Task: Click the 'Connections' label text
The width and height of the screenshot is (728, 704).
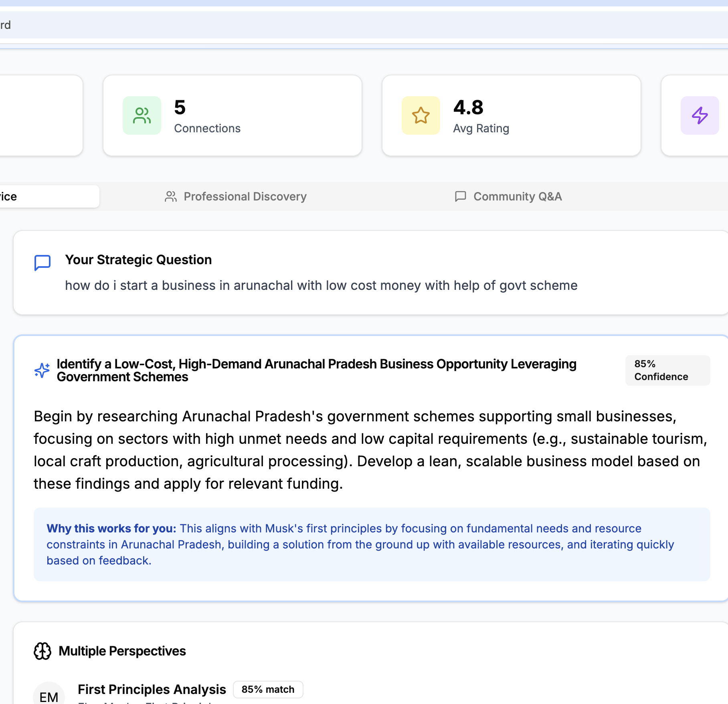Action: click(x=207, y=128)
